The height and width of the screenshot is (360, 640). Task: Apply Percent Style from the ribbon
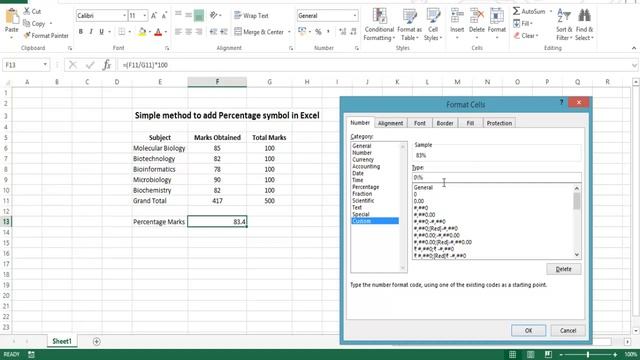point(318,31)
